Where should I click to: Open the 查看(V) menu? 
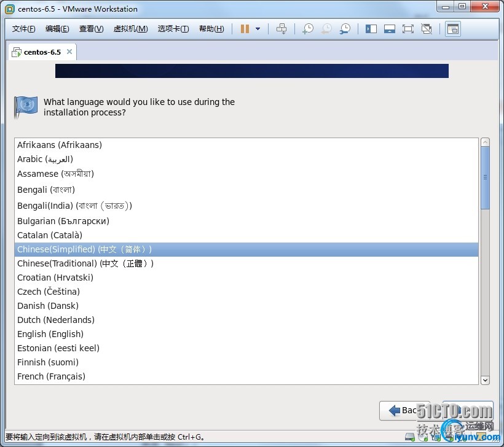(92, 29)
